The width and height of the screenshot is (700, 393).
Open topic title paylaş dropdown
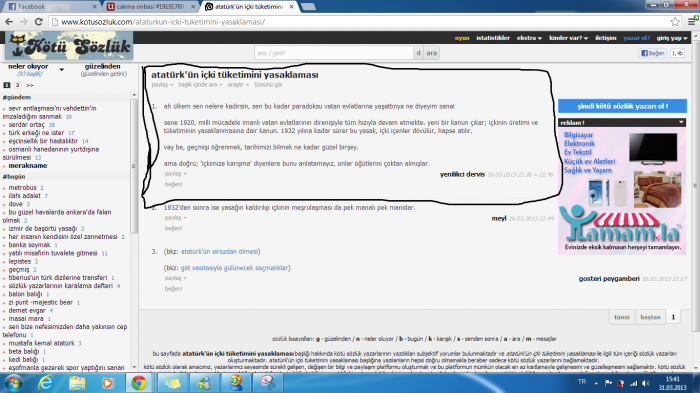click(x=162, y=84)
